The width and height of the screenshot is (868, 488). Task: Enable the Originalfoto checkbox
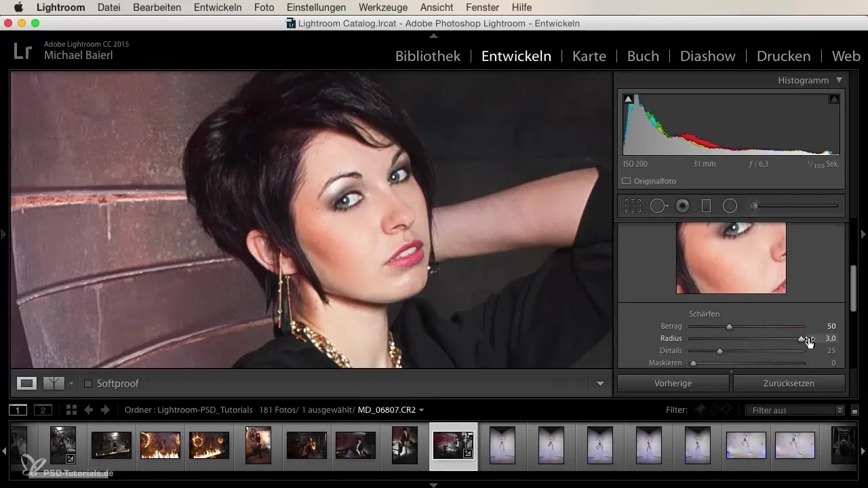[x=627, y=181]
